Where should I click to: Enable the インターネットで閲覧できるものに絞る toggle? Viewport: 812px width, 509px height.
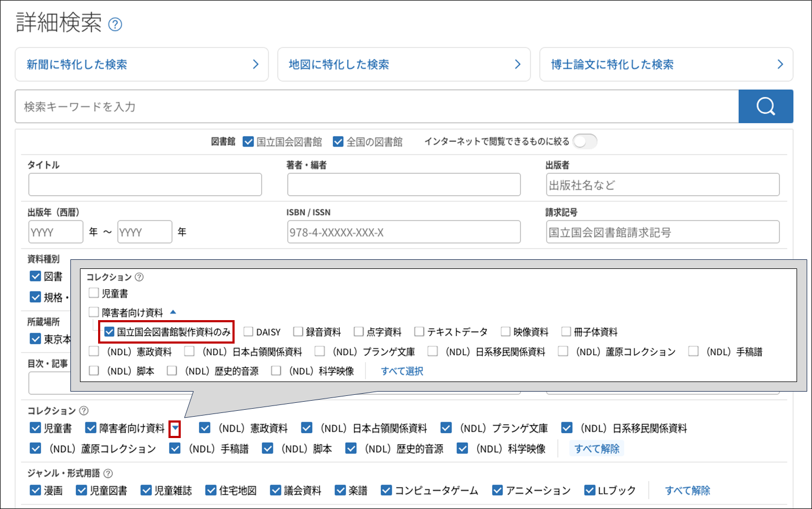point(585,141)
